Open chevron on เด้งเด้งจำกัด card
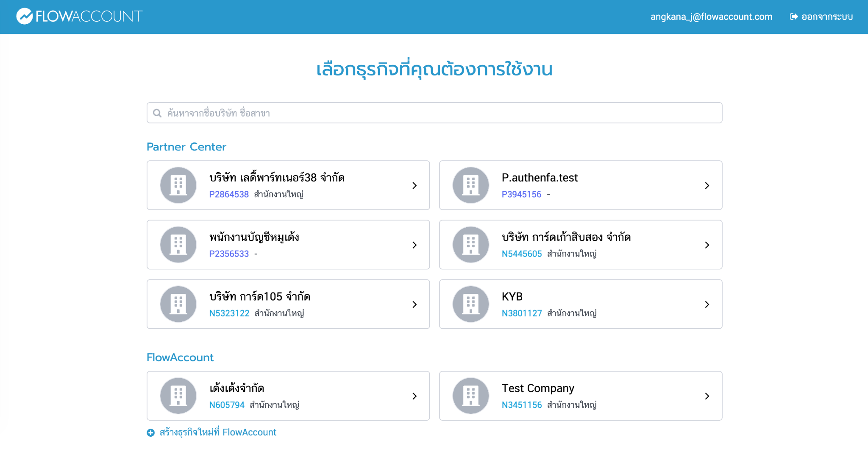 click(415, 396)
